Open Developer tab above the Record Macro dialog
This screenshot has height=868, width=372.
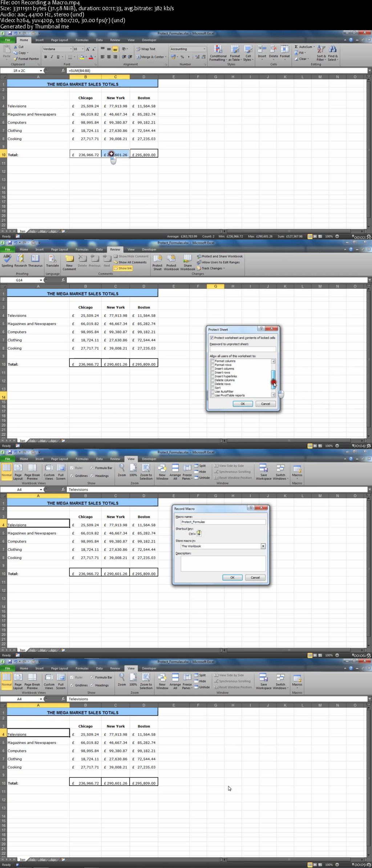(149, 459)
